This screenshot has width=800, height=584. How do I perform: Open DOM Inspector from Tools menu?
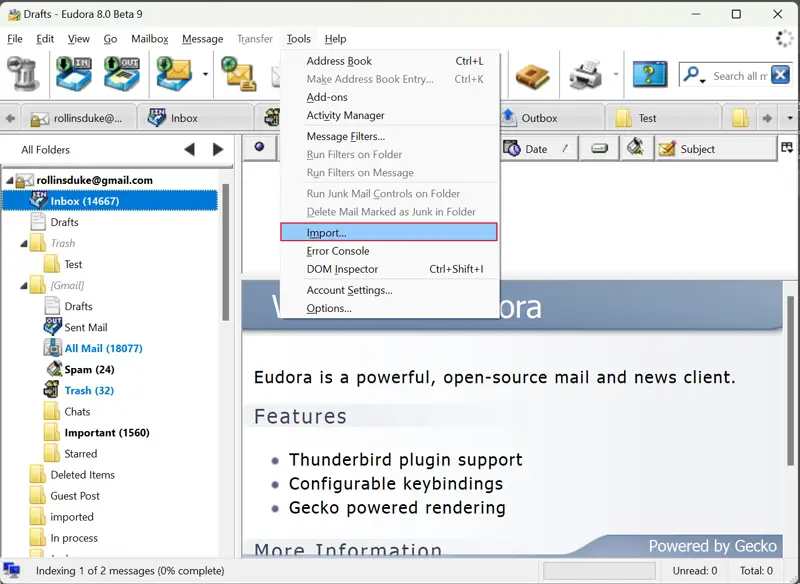pos(389,269)
